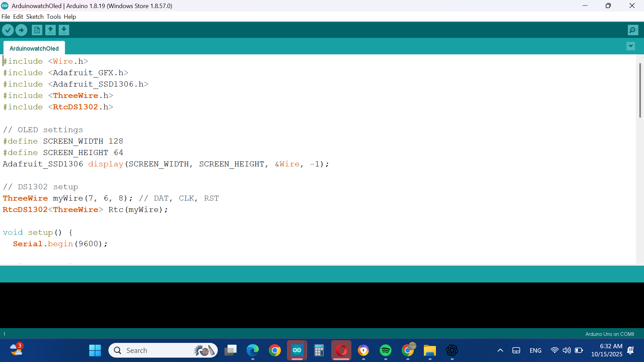Open the Brave browser taskbar icon
644x362 pixels.
[363, 351]
